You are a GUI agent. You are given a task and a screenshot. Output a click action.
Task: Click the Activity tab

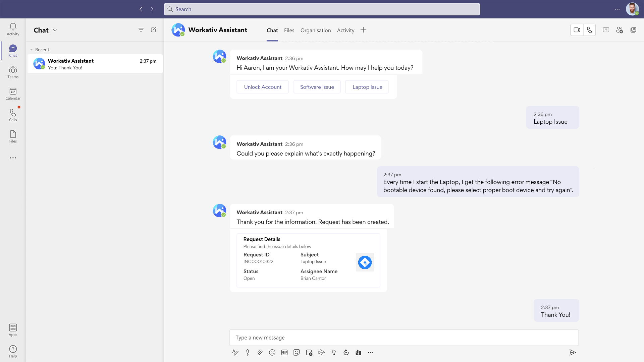coord(345,30)
